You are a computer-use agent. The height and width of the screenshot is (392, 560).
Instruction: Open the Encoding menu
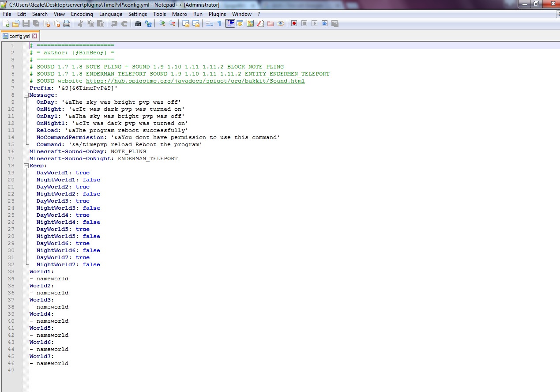pyautogui.click(x=82, y=14)
